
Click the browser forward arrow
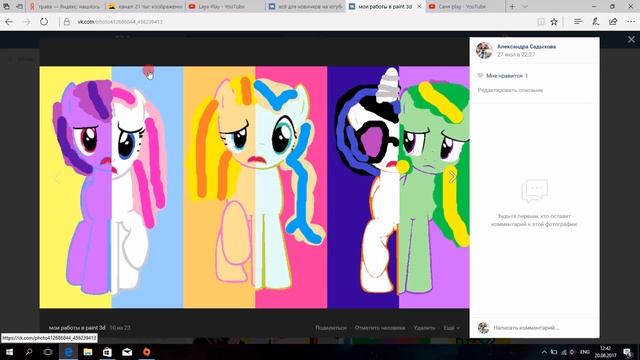click(27, 22)
